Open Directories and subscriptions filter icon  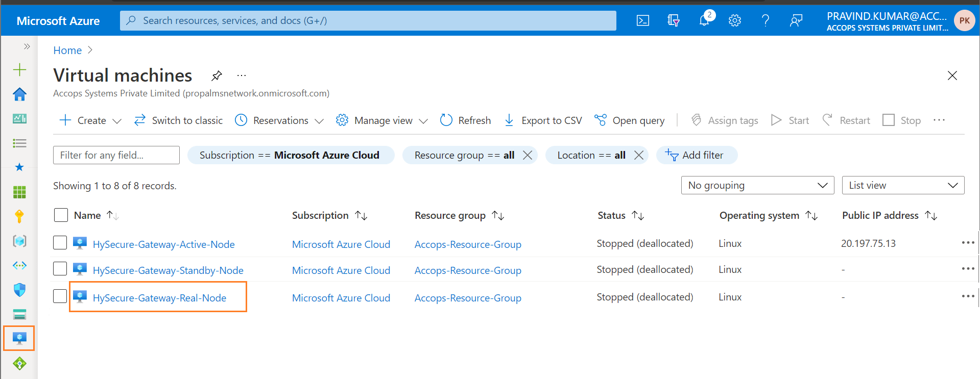(673, 20)
